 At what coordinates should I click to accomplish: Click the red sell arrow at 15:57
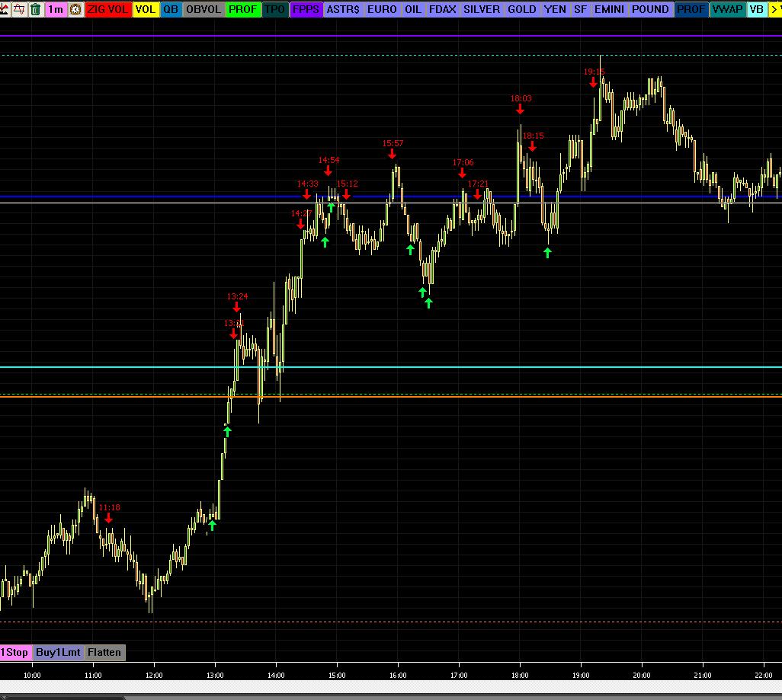393,154
